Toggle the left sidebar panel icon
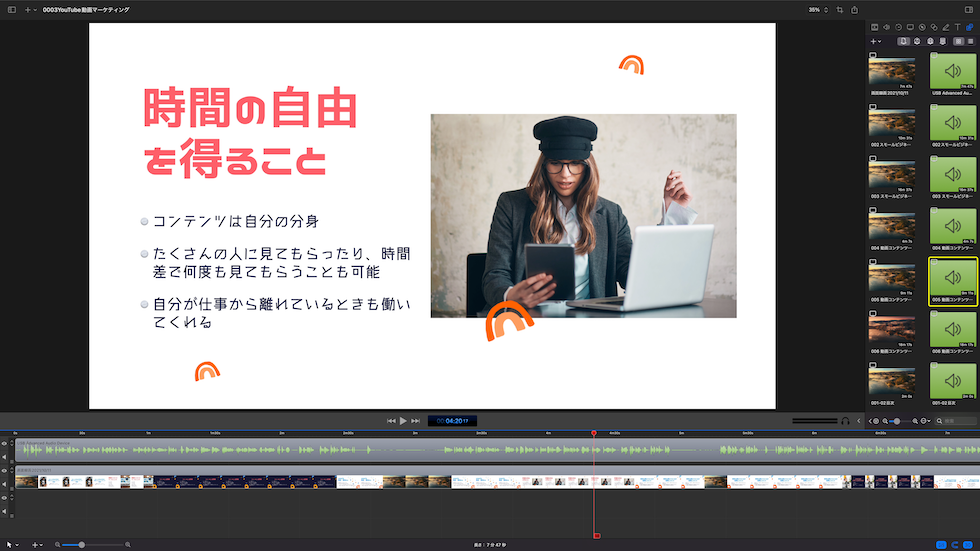The height and width of the screenshot is (551, 980). (x=12, y=10)
